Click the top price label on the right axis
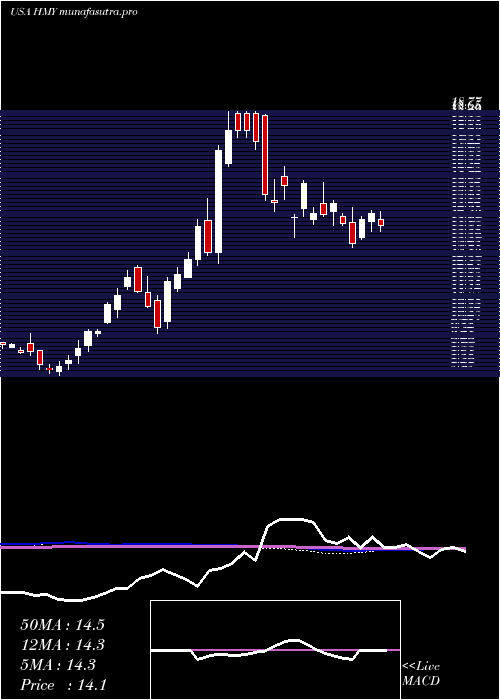This screenshot has height=700, width=500. 467,105
